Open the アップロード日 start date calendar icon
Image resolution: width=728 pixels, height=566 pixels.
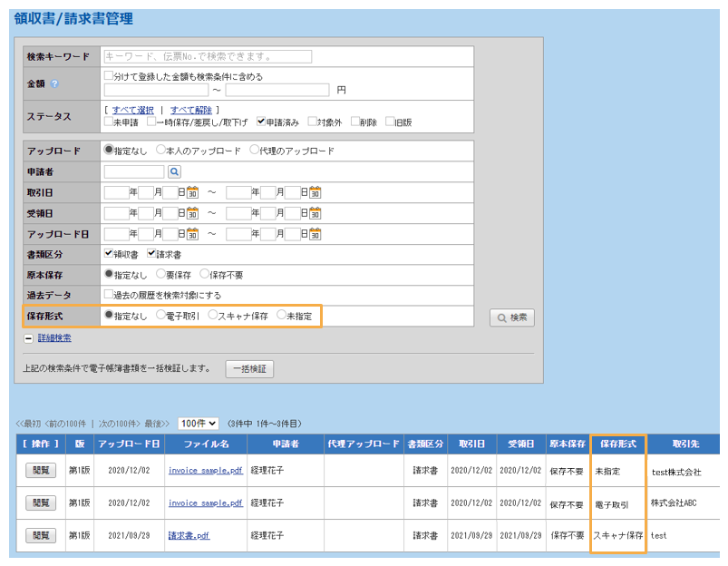click(x=192, y=234)
